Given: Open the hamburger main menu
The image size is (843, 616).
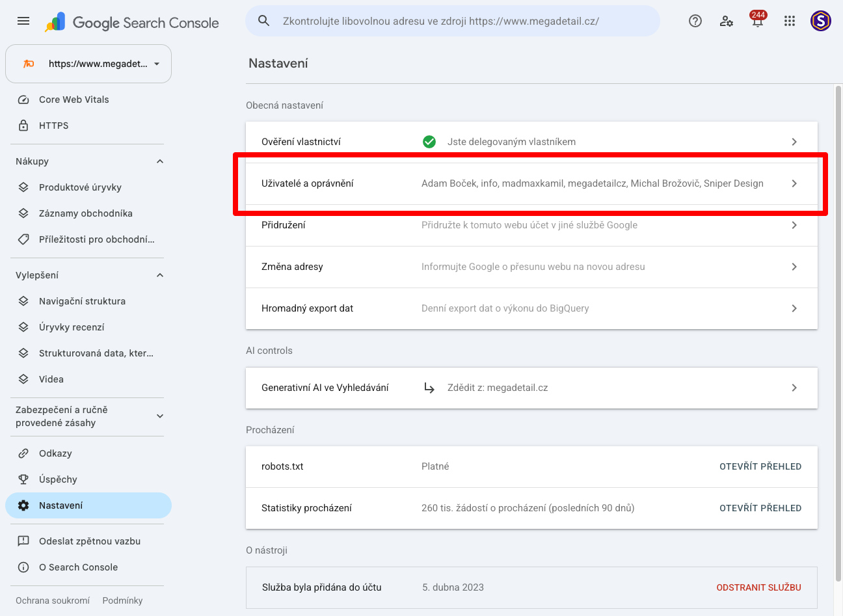Looking at the screenshot, I should [x=23, y=21].
